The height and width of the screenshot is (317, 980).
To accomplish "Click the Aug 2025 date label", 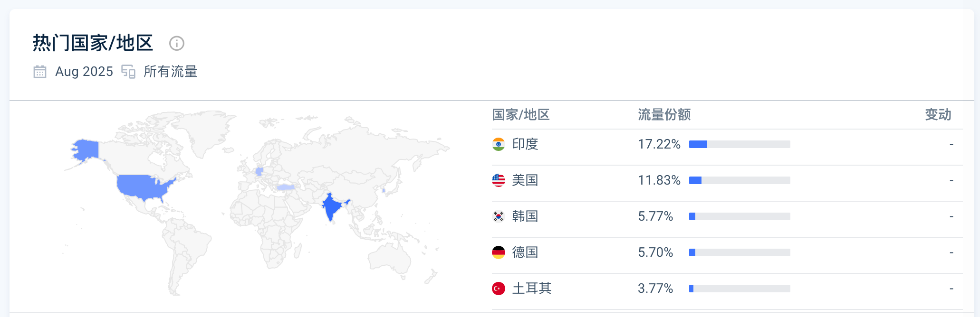I will click(84, 72).
